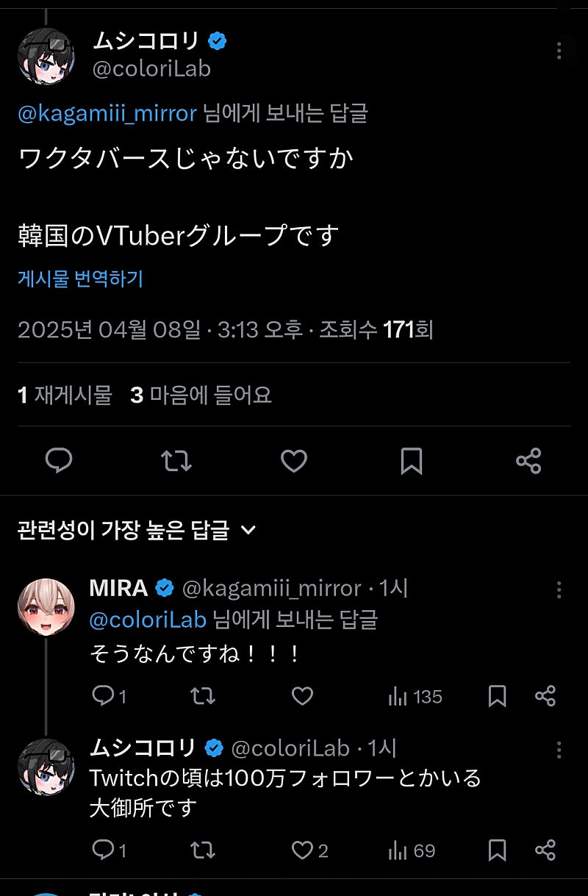588x896 pixels.
Task: Open more options menu on MIRA's reply
Action: click(x=559, y=589)
